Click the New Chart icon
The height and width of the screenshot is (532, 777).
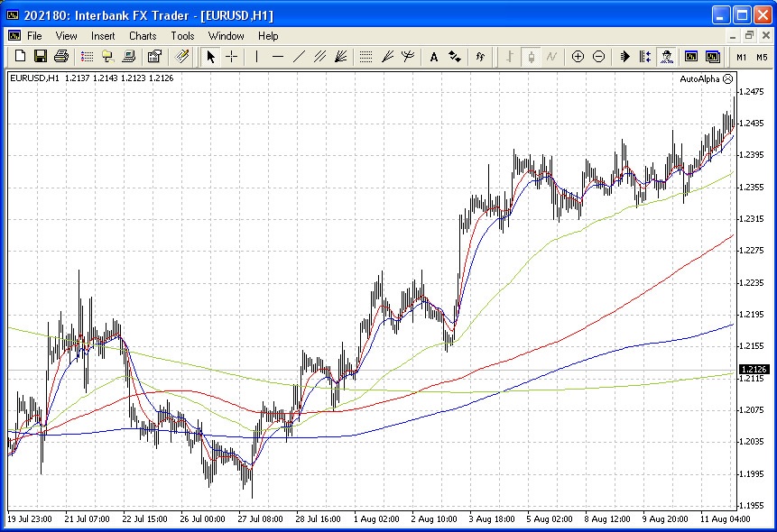(20, 56)
